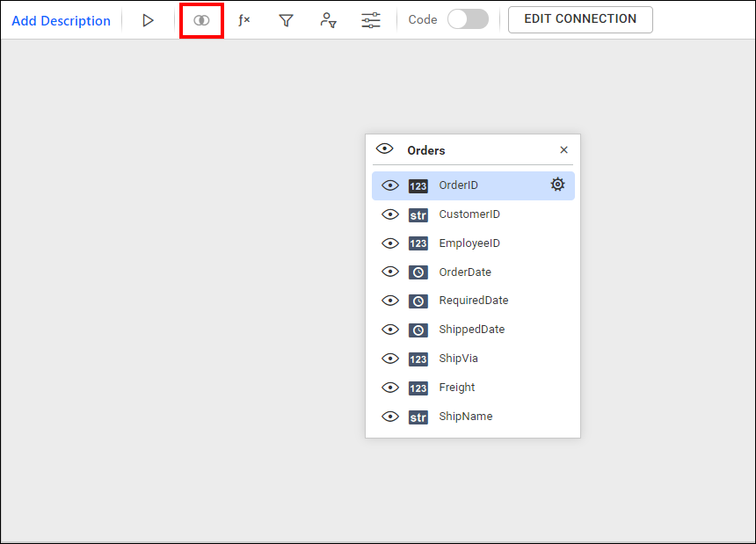
Task: Select the EmployeeID column row
Action: [x=469, y=243]
